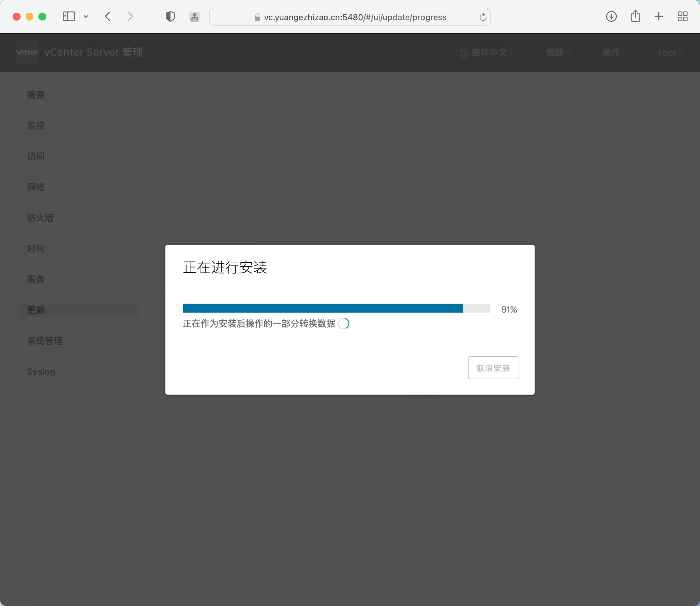Click the 取消安装 button
Image resolution: width=700 pixels, height=606 pixels.
493,368
